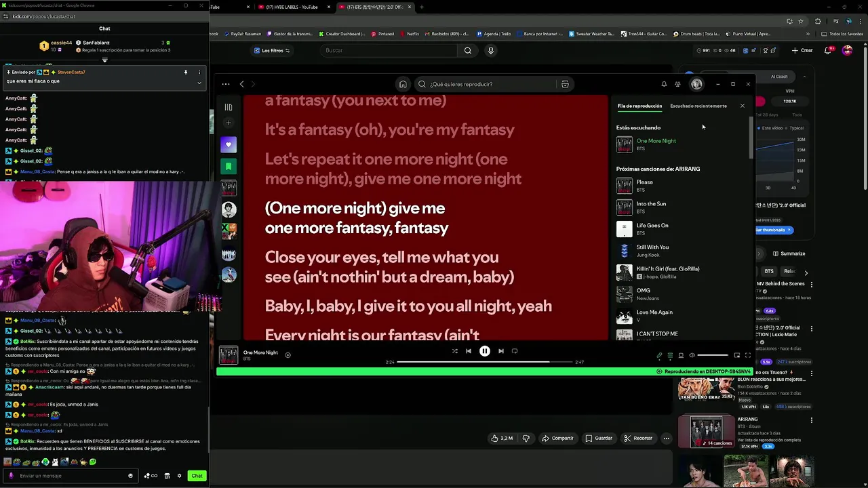Select Love Me Again in queue
This screenshot has width=868, height=488.
(682, 316)
